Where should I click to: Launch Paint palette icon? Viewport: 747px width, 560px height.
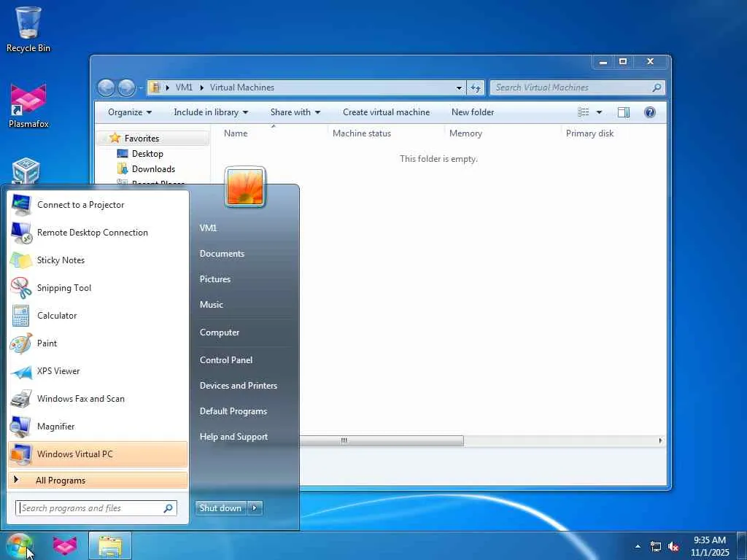[21, 343]
